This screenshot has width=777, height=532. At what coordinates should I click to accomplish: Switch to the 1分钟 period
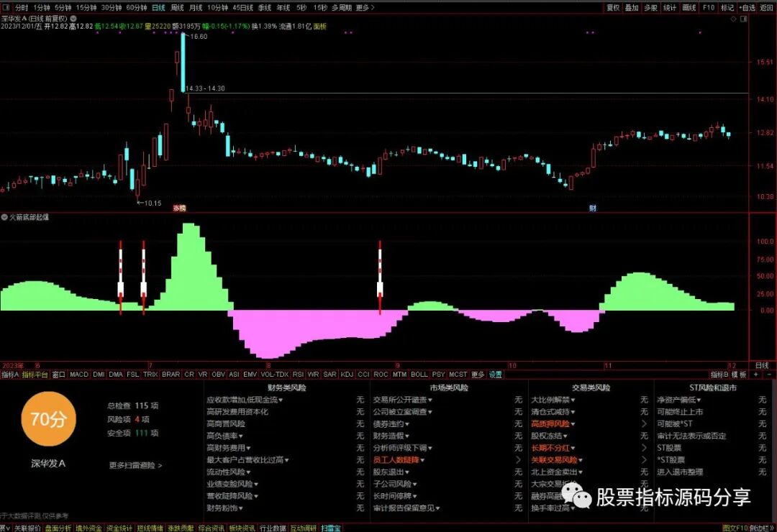point(42,8)
